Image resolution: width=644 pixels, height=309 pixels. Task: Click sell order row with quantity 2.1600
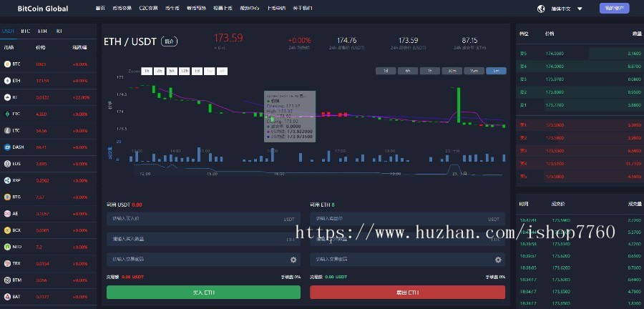[580, 54]
